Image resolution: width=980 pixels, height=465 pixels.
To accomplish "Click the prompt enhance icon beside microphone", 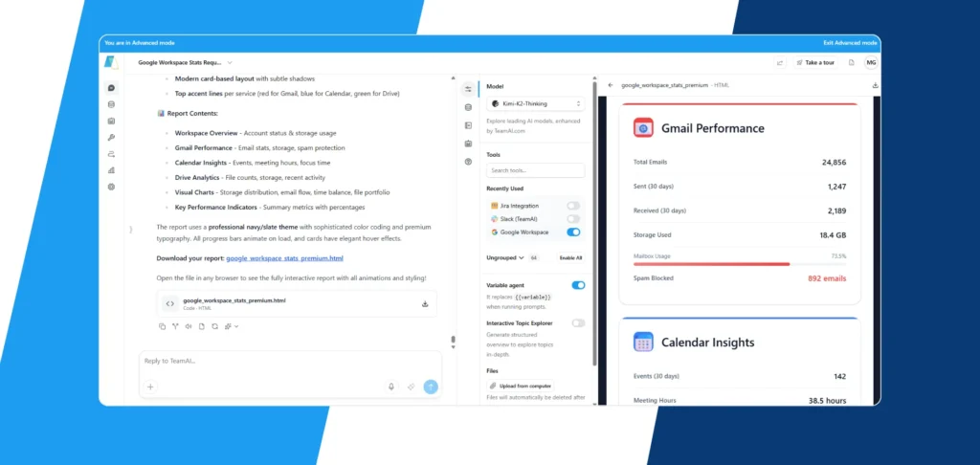I will pos(412,387).
